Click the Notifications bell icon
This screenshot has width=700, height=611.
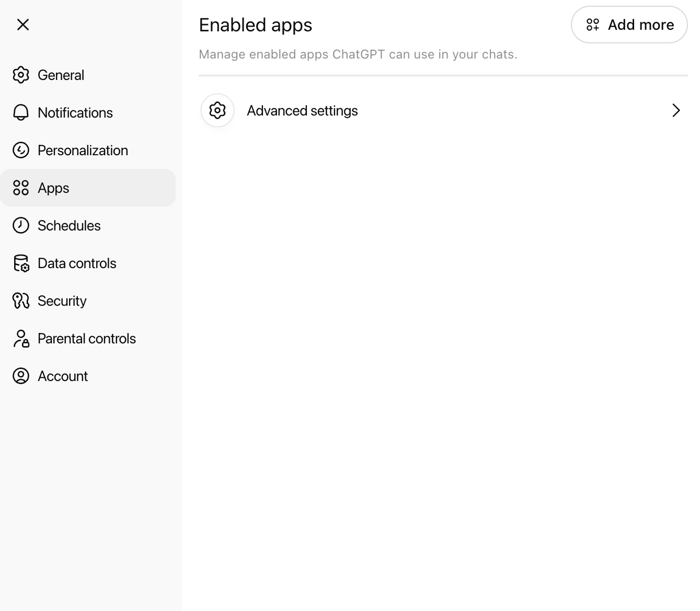click(x=21, y=113)
